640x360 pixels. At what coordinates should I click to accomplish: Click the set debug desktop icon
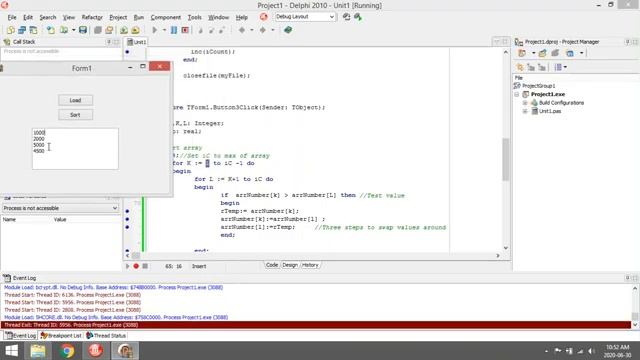coord(358,17)
